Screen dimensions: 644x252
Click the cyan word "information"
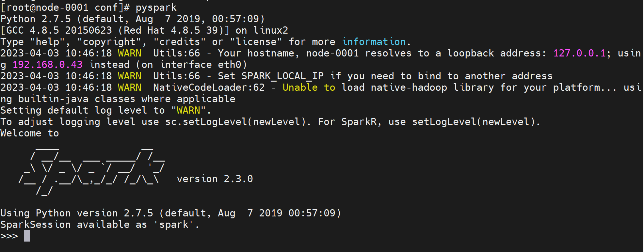[x=374, y=42]
